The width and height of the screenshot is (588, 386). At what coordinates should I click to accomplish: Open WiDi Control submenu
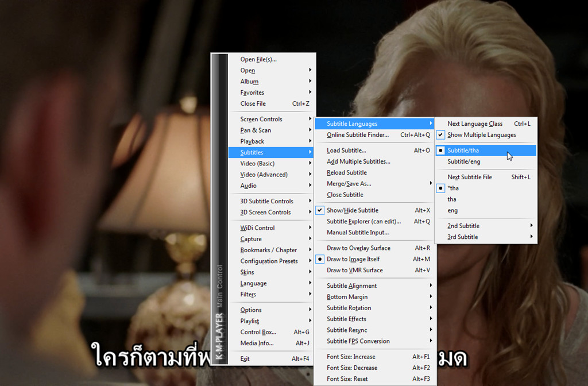(271, 227)
